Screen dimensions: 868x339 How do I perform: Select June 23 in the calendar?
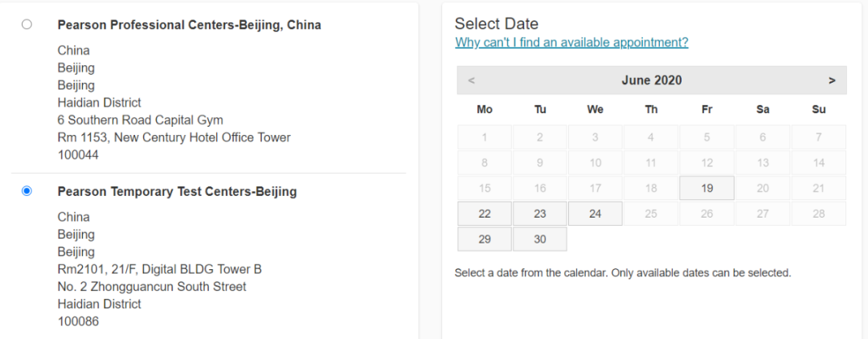540,214
